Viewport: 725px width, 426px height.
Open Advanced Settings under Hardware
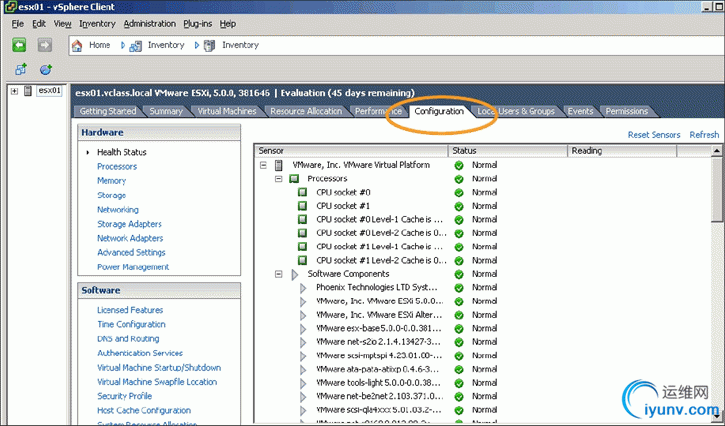(x=131, y=253)
